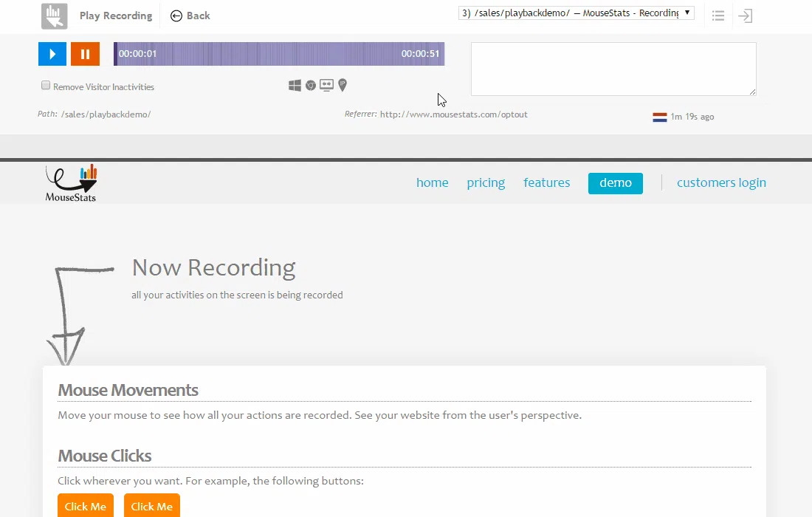812x517 pixels.
Task: Open the recordings list icon
Action: [x=718, y=16]
